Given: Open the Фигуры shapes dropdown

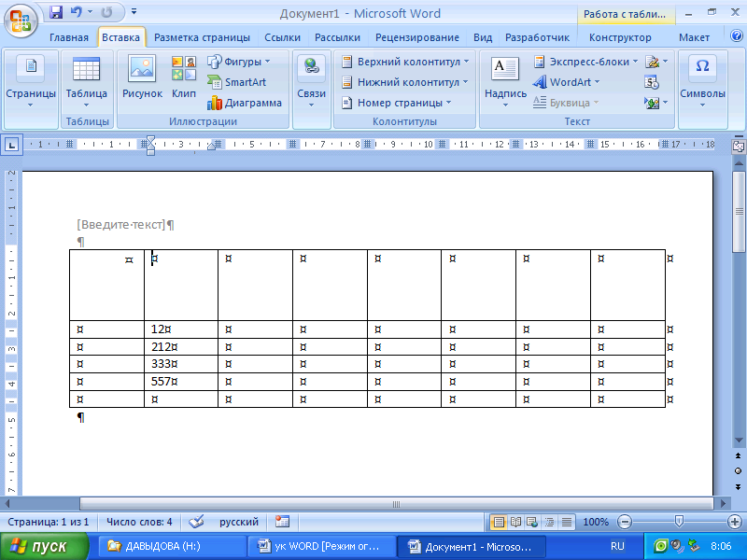Looking at the screenshot, I should 239,62.
